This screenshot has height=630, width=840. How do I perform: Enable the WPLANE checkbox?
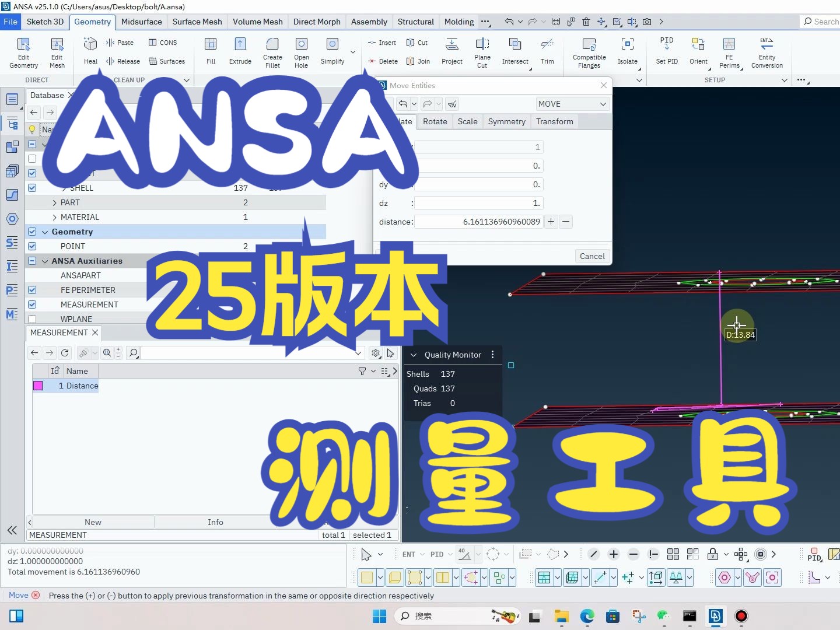[32, 319]
